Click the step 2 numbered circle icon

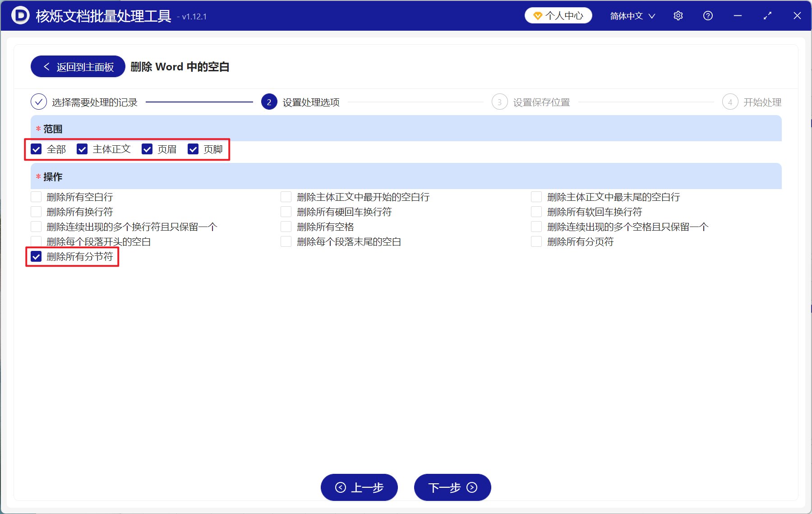point(269,102)
